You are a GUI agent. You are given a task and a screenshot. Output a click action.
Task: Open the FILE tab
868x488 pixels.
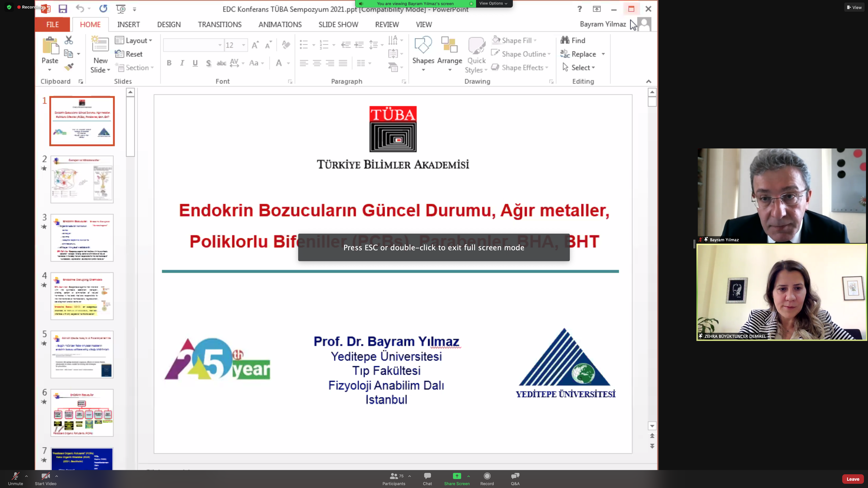[x=53, y=24]
